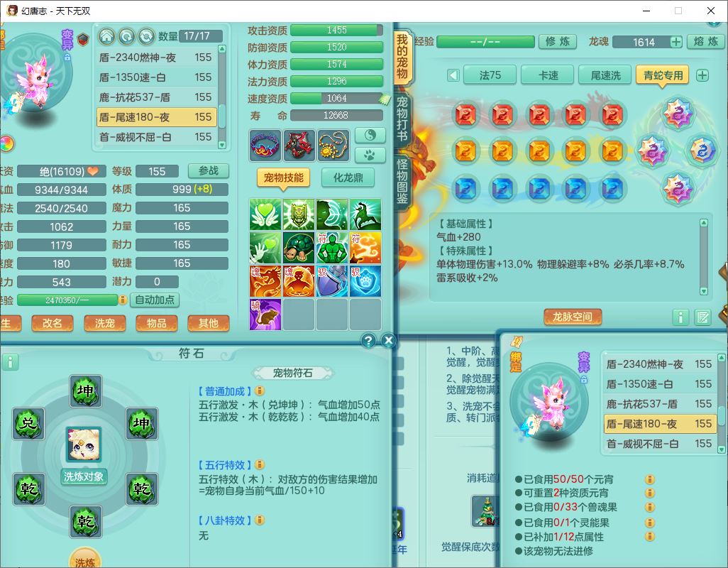Switch to the 化龙鼎 tab
This screenshot has height=568, width=728.
(x=348, y=177)
